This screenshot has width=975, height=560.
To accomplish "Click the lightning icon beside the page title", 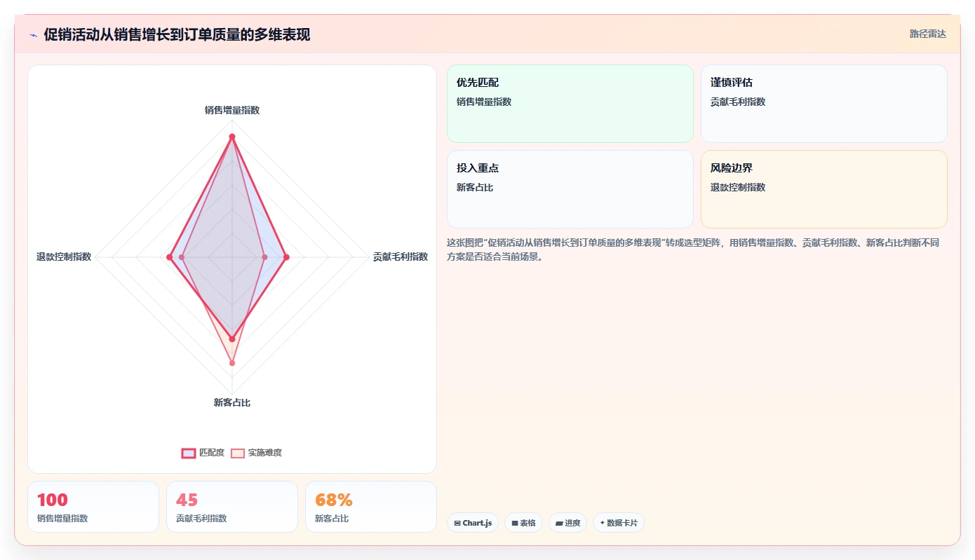I will coord(34,35).
